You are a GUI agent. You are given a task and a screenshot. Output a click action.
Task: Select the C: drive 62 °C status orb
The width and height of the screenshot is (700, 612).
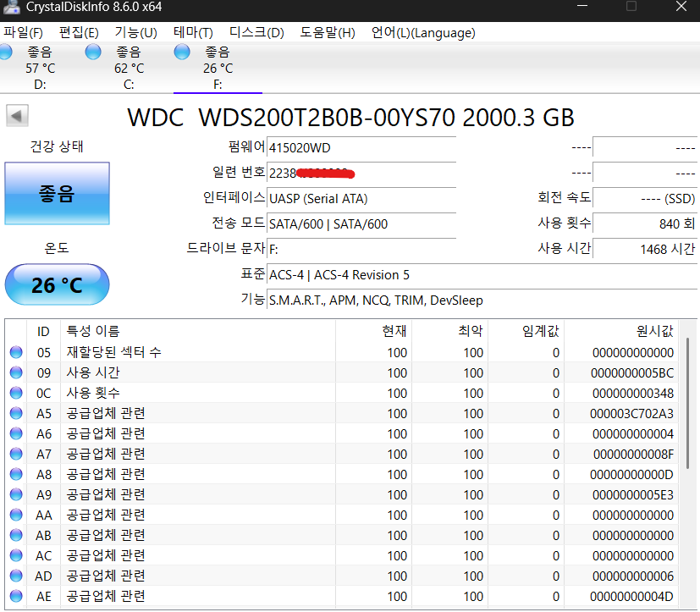click(93, 52)
